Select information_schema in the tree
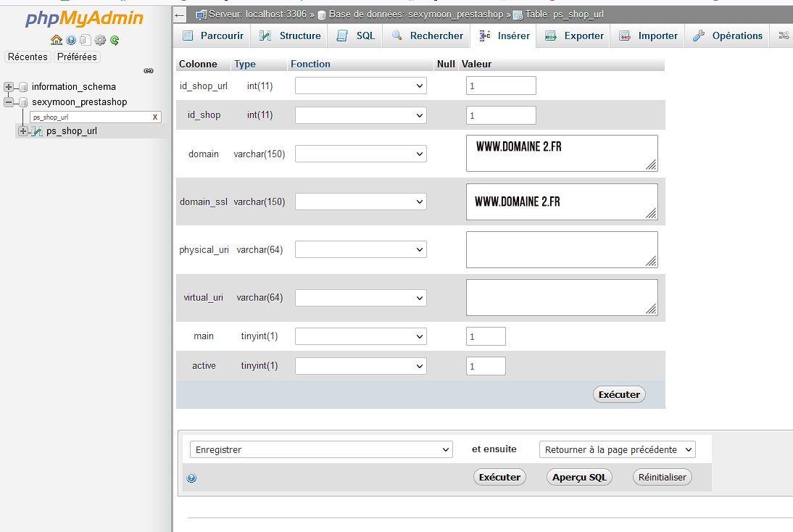 [74, 87]
